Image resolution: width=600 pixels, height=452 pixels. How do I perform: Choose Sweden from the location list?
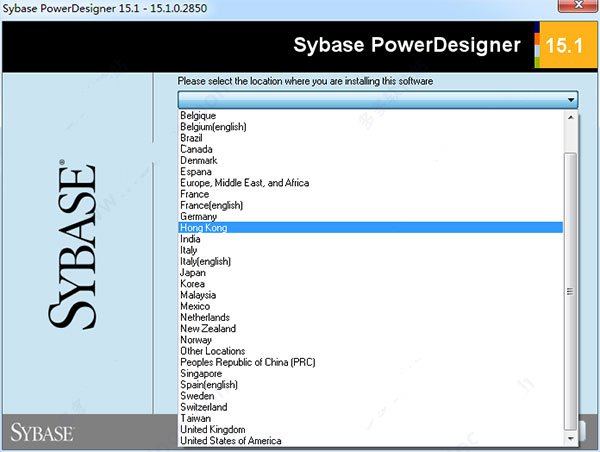(x=370, y=396)
